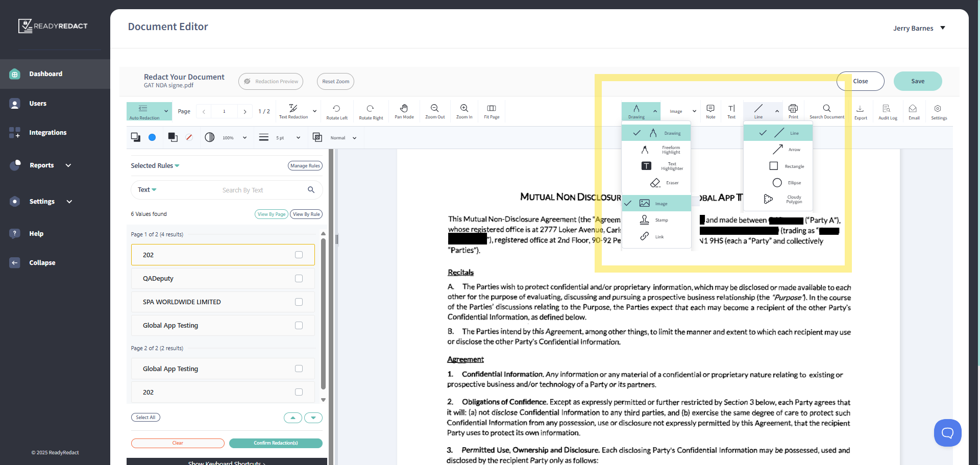Screen dimensions: 980x465
Task: Click Confirm Redaction(s) button
Action: [x=276, y=443]
